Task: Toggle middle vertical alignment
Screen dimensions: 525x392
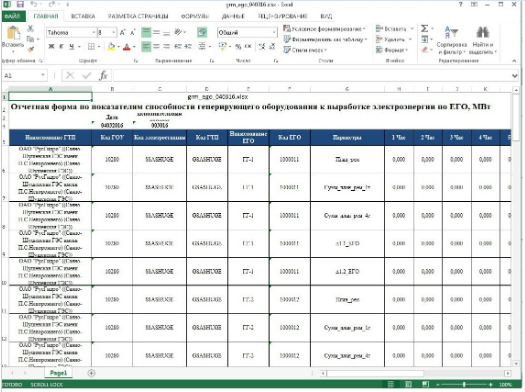Action: click(x=156, y=32)
